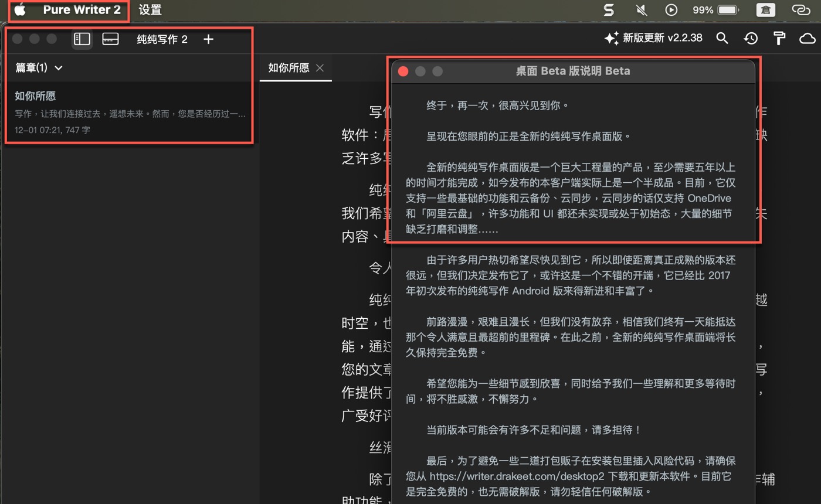Open search with the magnifier icon
Viewport: 821px width, 504px height.
(x=722, y=38)
